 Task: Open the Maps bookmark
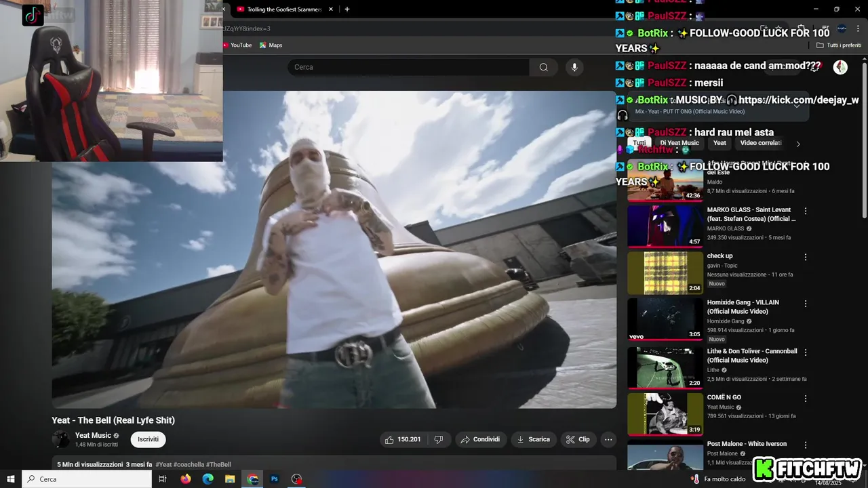point(271,45)
